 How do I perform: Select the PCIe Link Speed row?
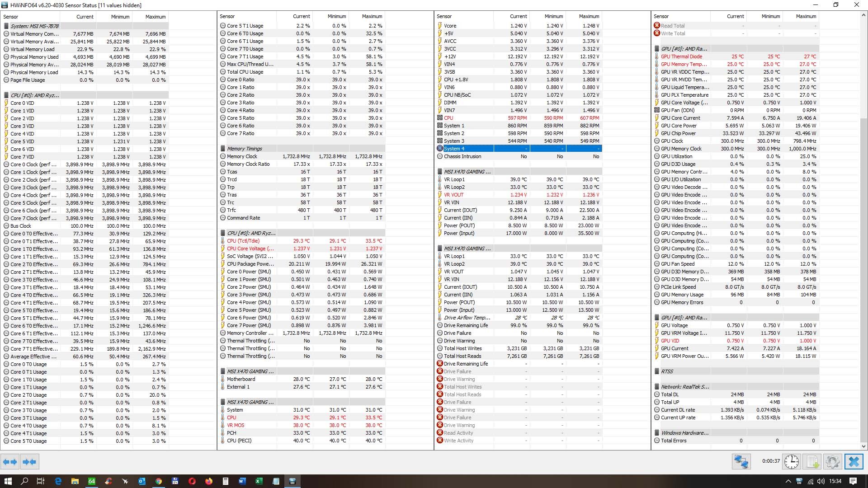pos(736,287)
